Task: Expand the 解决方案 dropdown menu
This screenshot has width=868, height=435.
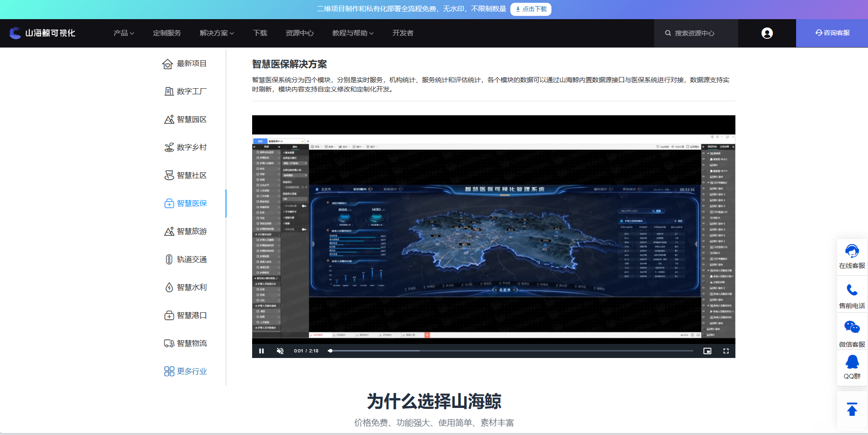Action: pyautogui.click(x=217, y=33)
